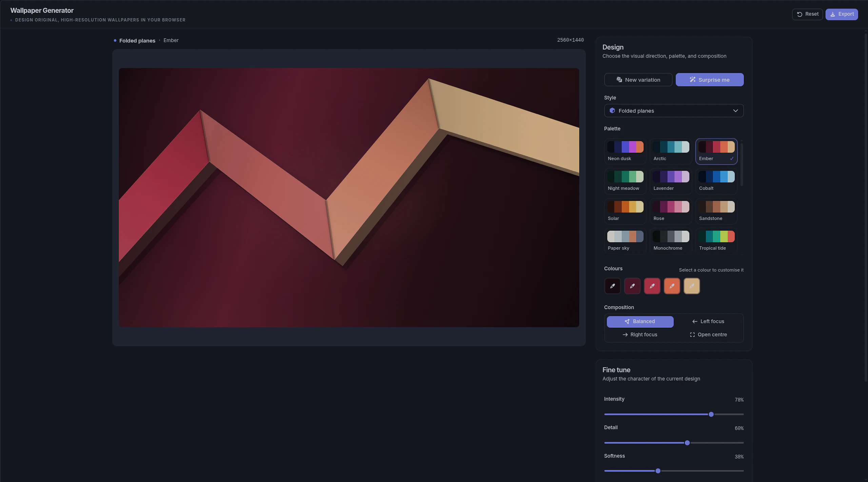Click the Style dropdown chevron arrow
Viewport: 868px width, 482px height.
[x=735, y=111]
